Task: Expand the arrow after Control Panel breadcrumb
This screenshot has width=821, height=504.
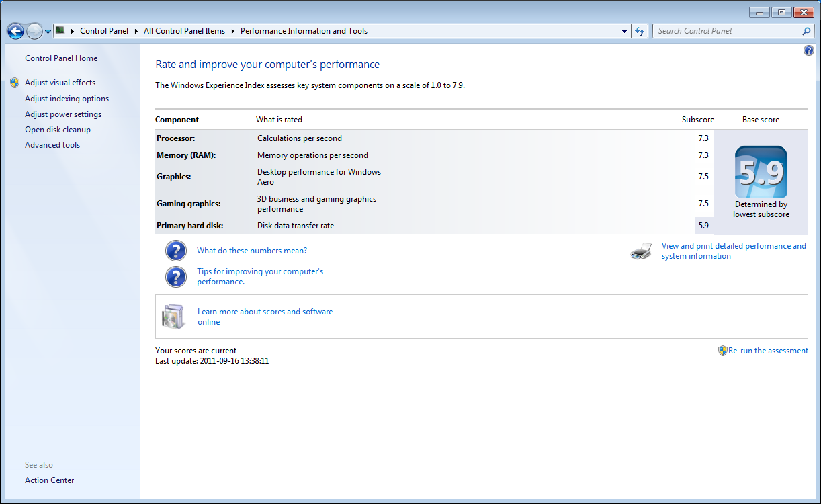Action: pos(136,31)
